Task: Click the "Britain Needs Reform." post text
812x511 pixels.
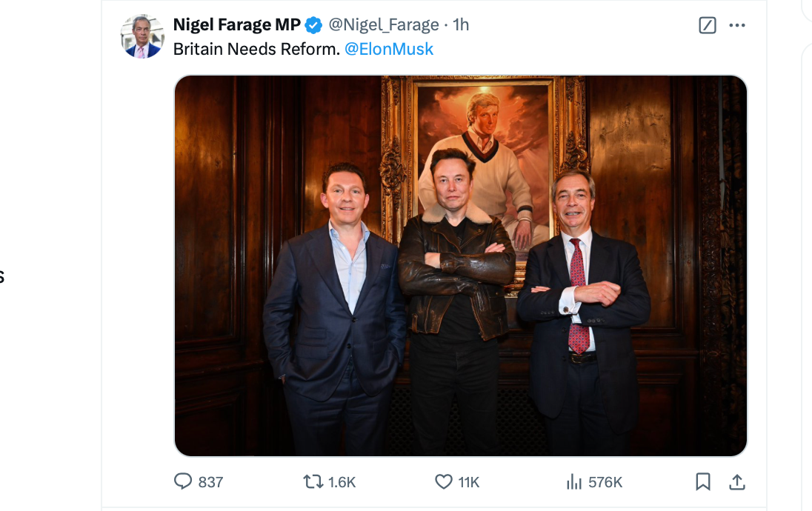Action: [x=256, y=49]
